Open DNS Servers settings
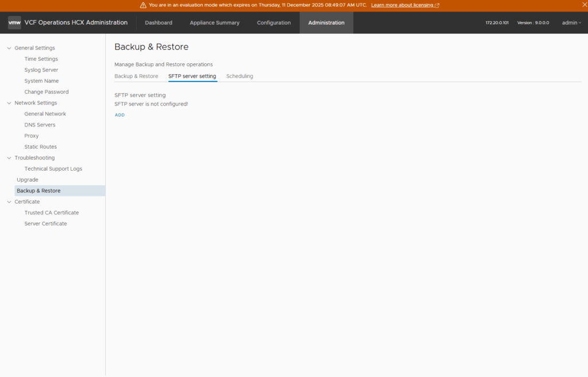The height and width of the screenshot is (377, 588). click(x=40, y=125)
